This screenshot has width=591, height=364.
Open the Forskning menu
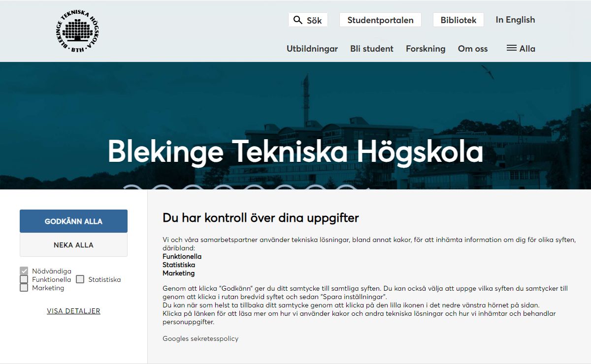point(426,49)
